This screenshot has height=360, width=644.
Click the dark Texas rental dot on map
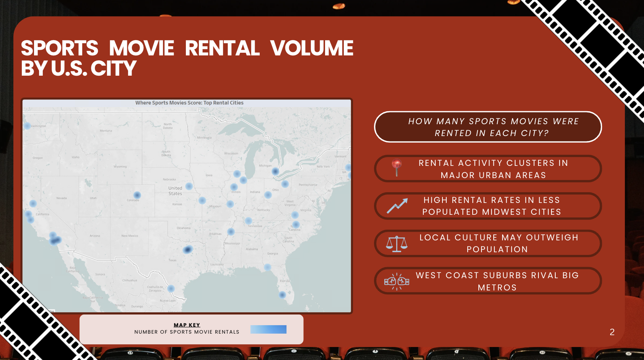tap(187, 250)
